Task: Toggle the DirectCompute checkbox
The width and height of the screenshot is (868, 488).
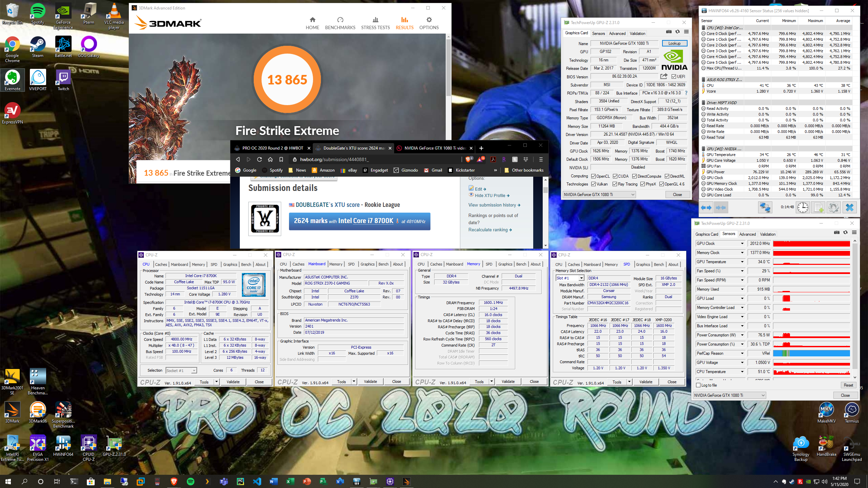Action: (634, 176)
